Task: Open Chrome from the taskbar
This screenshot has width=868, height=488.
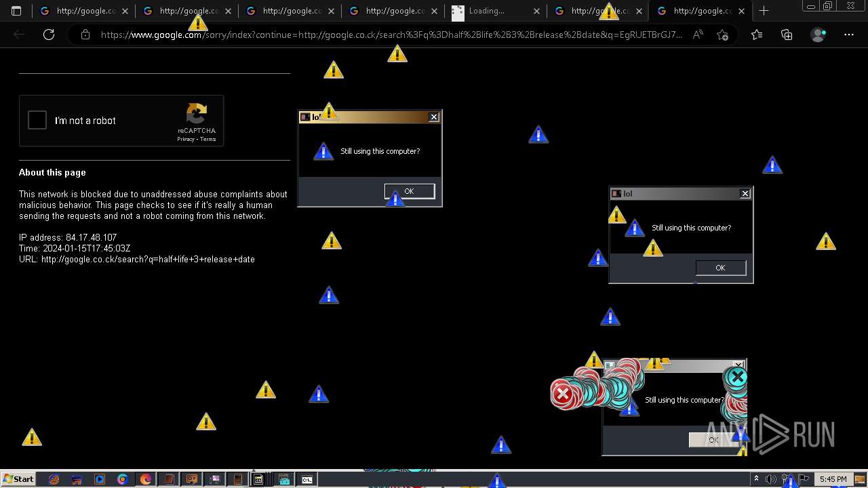Action: point(123,479)
